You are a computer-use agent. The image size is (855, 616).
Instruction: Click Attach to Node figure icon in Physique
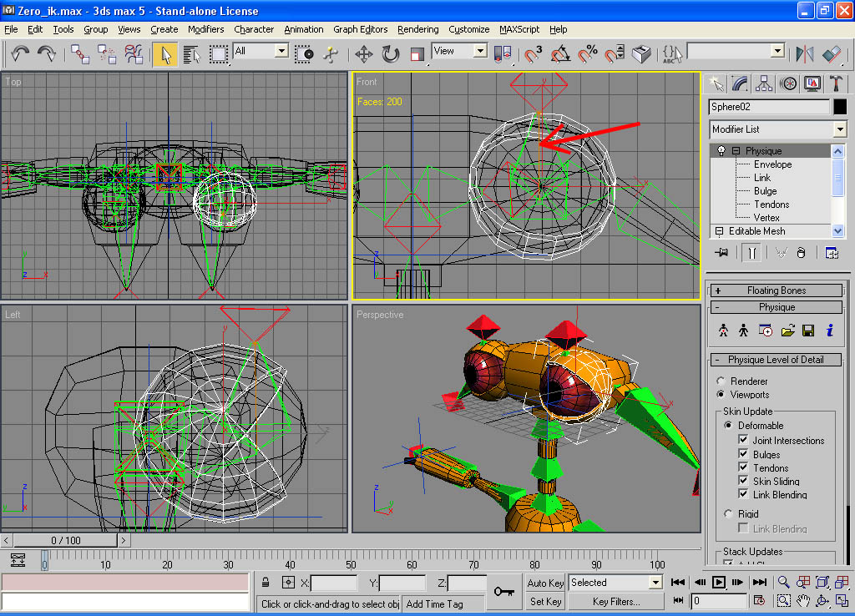coord(723,331)
